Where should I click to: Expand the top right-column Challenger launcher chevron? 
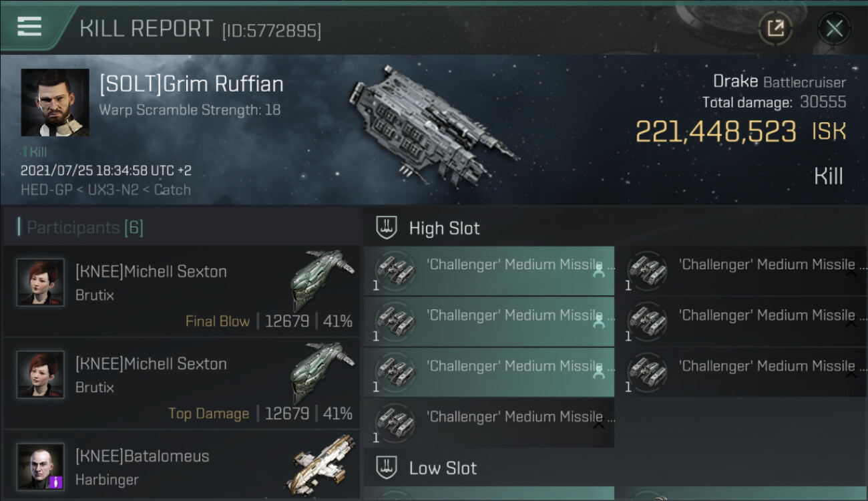click(x=851, y=273)
